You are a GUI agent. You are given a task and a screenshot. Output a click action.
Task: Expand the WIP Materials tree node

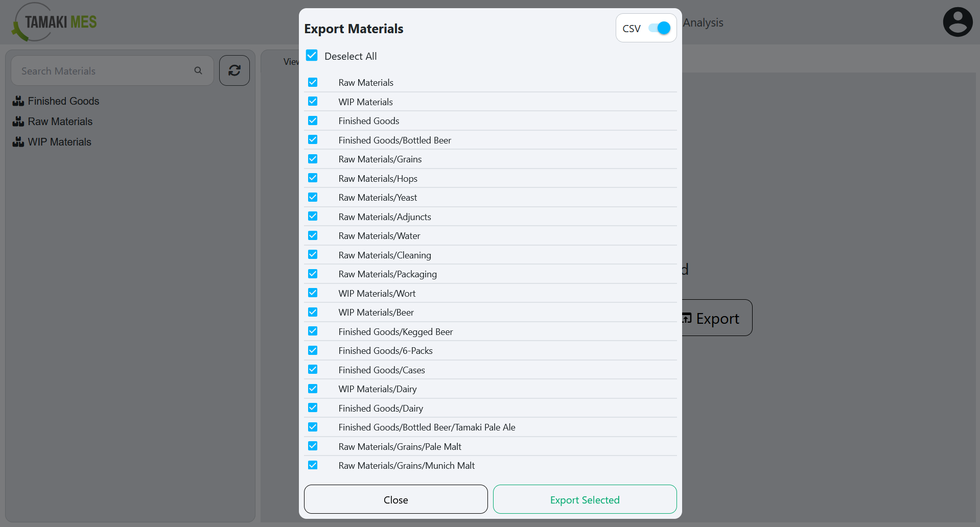click(x=59, y=141)
